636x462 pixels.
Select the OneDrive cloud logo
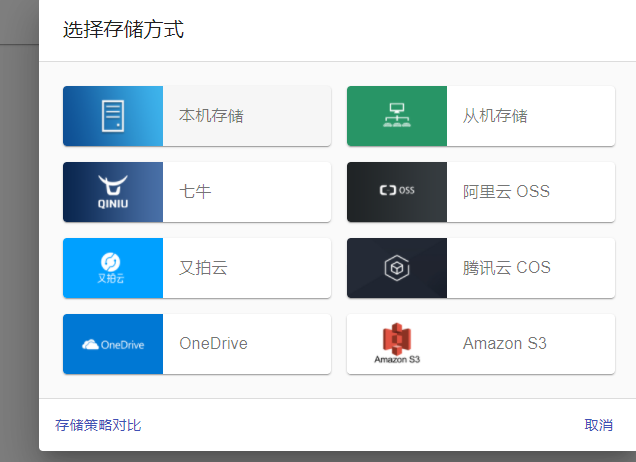click(x=112, y=344)
